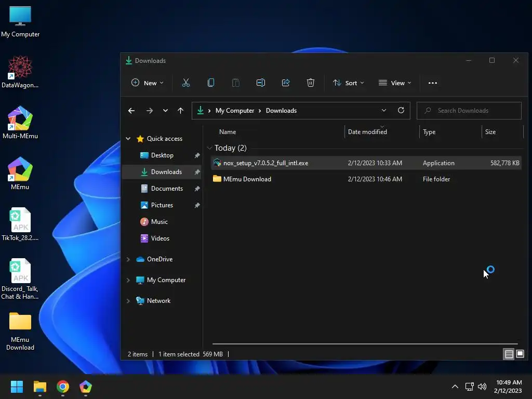Open My Computer desktop icon
This screenshot has height=399, width=532.
[20, 22]
